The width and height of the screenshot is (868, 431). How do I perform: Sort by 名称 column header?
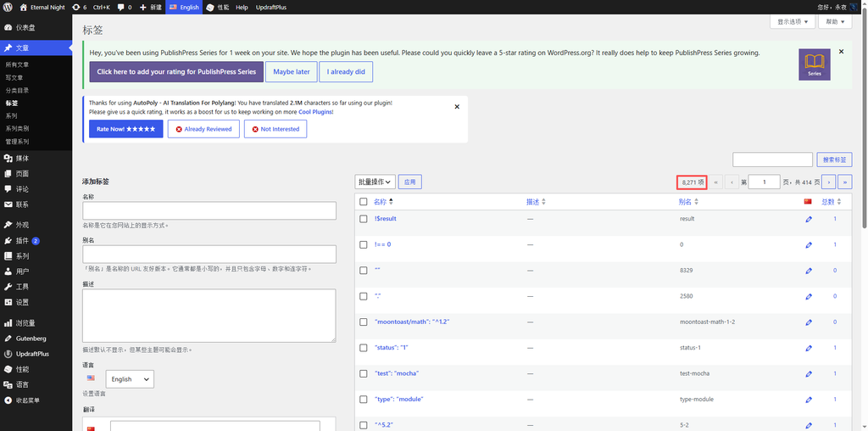point(383,202)
